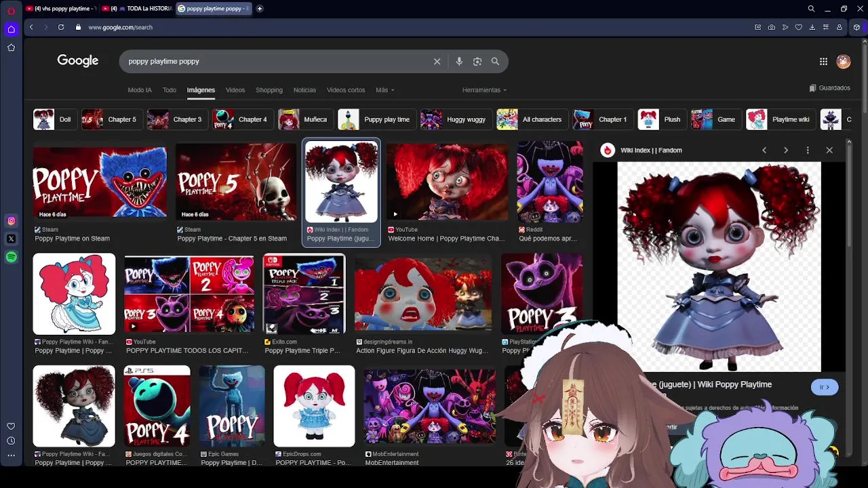Open X Twitter in Opera sidebar
The height and width of the screenshot is (488, 868).
click(x=11, y=239)
